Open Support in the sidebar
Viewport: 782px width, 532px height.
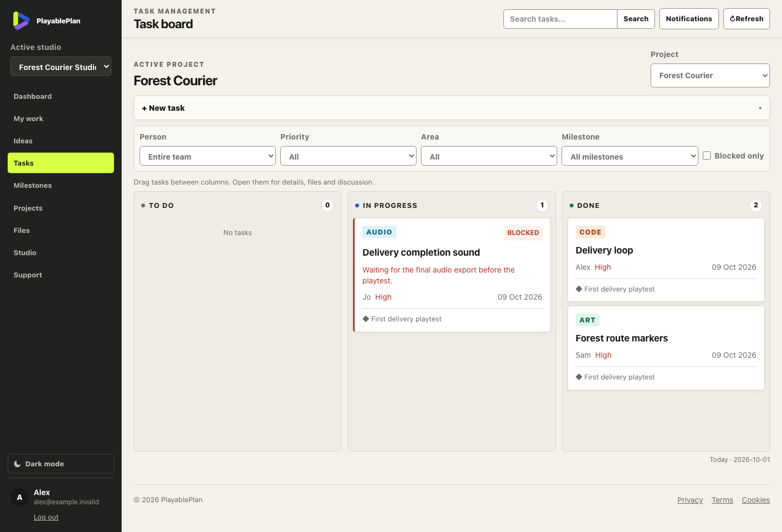(x=61, y=275)
